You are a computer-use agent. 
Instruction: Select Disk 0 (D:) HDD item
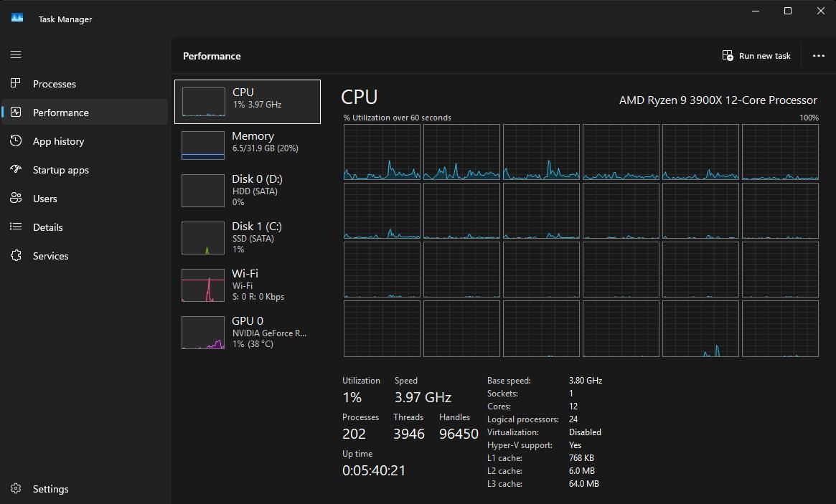(x=248, y=191)
